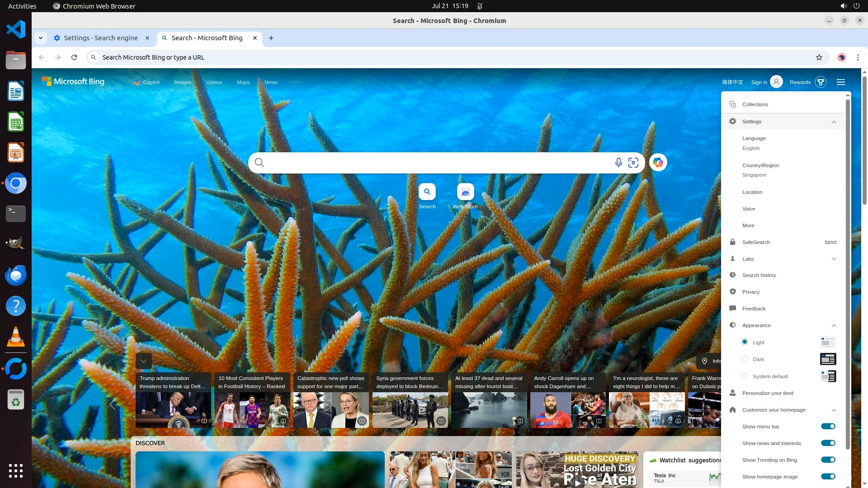Viewport: 868px width, 488px height.
Task: Expand the Labs section
Action: point(834,259)
